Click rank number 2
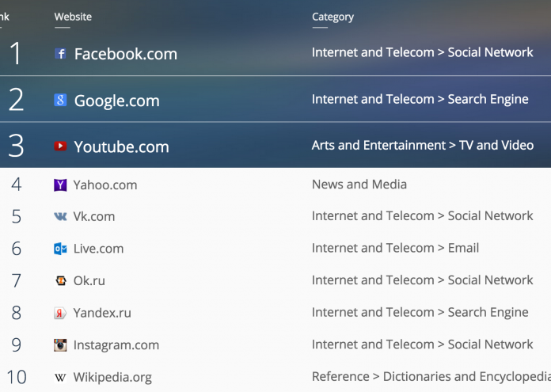Image resolution: width=551 pixels, height=392 pixels. pyautogui.click(x=16, y=100)
